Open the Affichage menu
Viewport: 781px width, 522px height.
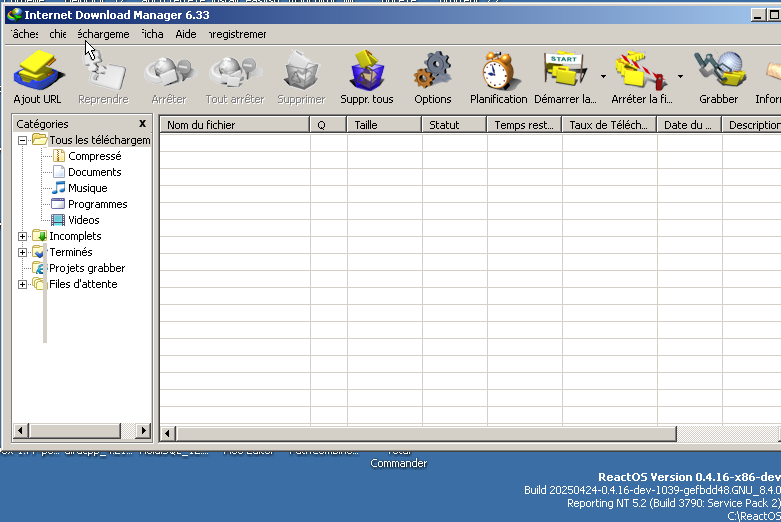pos(152,34)
